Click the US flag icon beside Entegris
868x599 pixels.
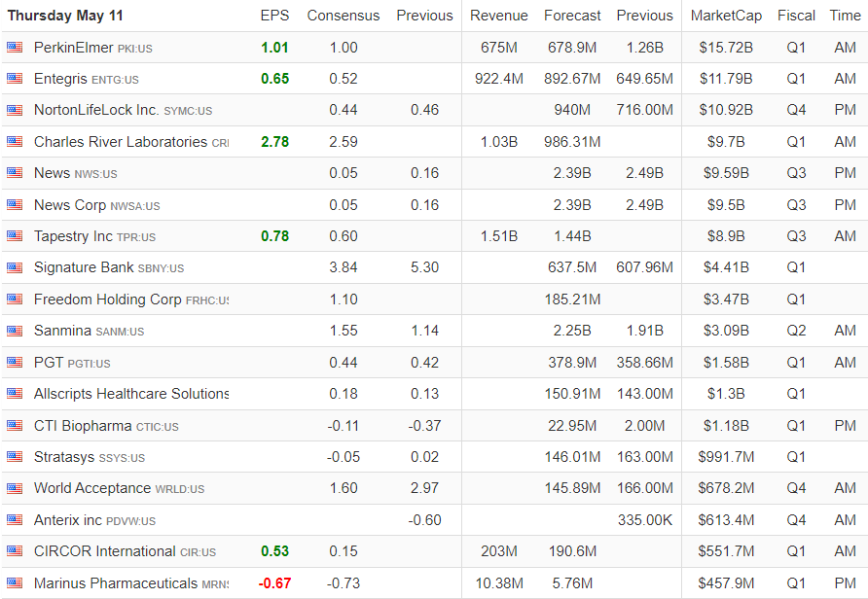coord(15,79)
